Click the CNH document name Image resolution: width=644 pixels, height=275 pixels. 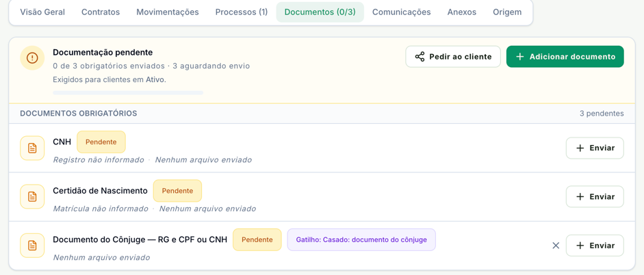tap(62, 142)
